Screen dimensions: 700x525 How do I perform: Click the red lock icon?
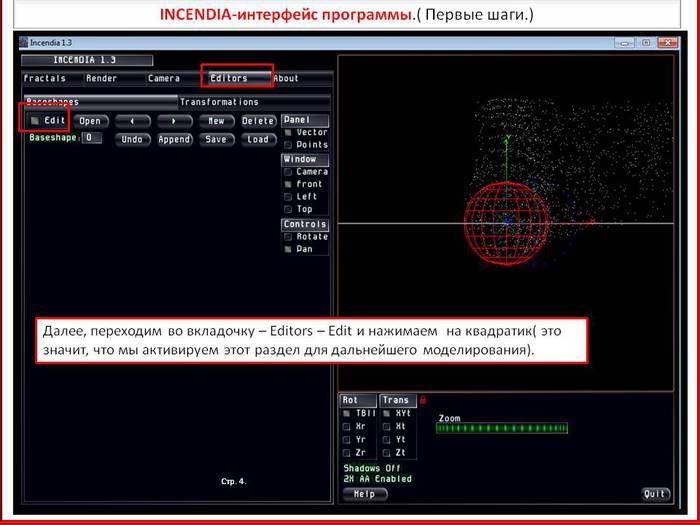coord(423,400)
